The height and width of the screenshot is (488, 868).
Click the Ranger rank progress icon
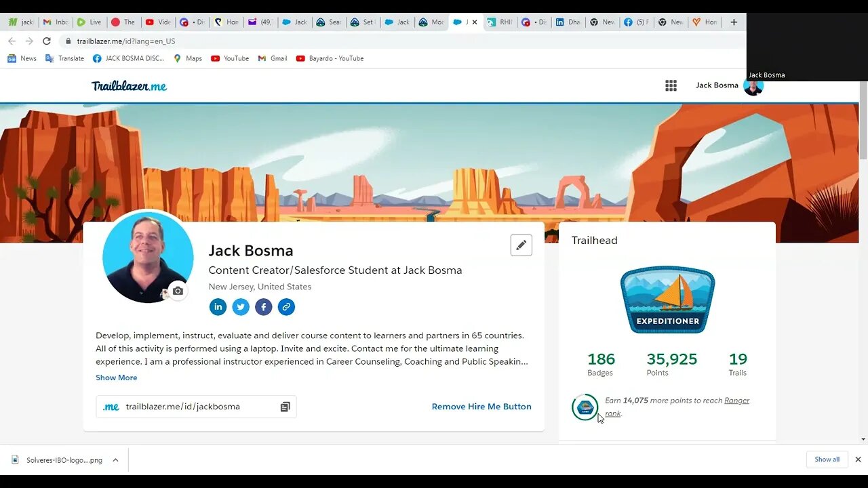point(585,407)
